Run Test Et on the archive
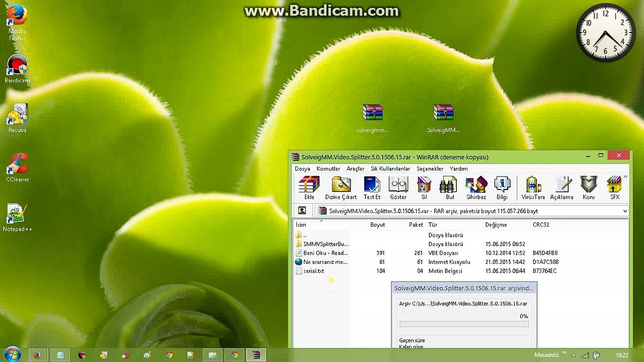 [x=372, y=188]
